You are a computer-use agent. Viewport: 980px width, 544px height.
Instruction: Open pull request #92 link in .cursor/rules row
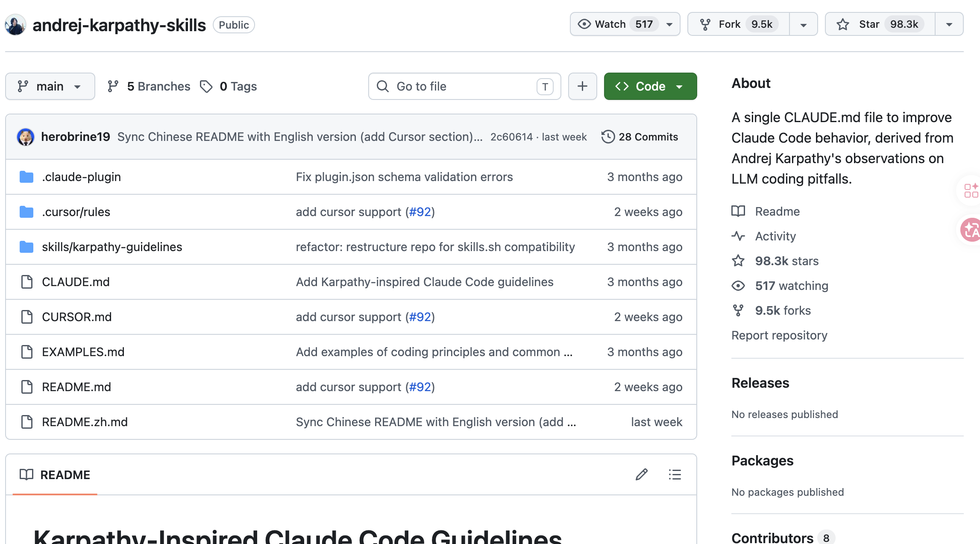[x=420, y=212]
